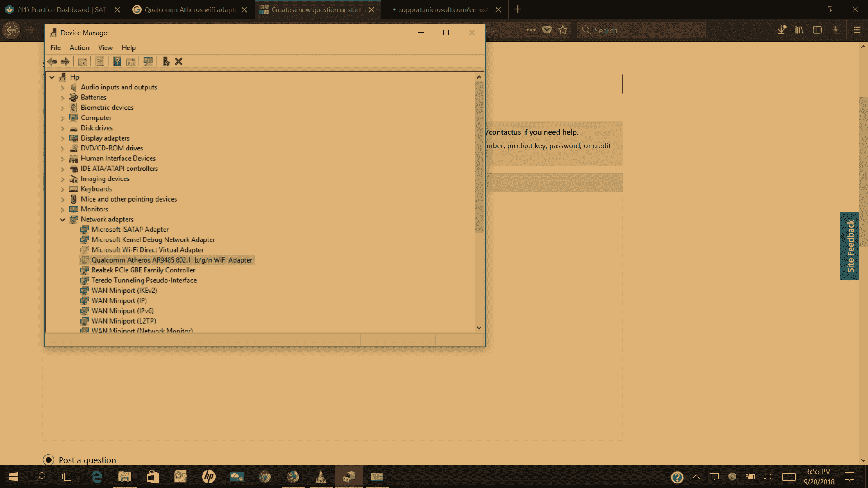
Task: Open a new browser tab with plus button
Action: 518,9
